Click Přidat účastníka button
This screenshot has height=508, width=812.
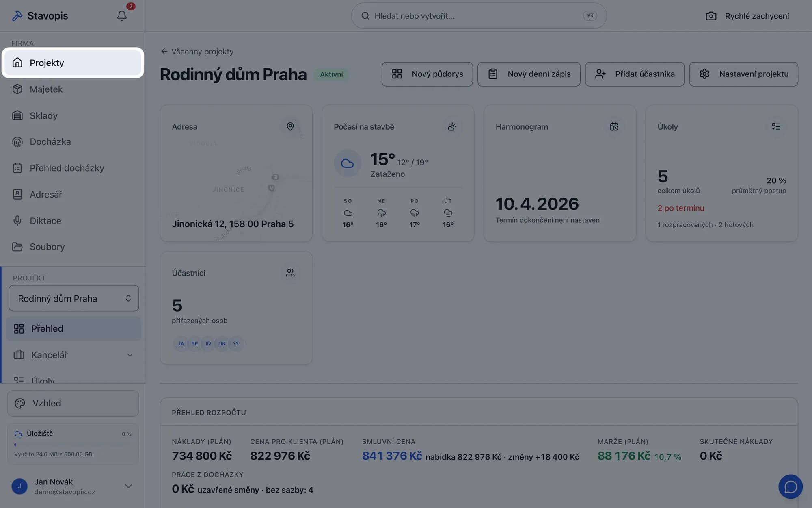click(635, 74)
